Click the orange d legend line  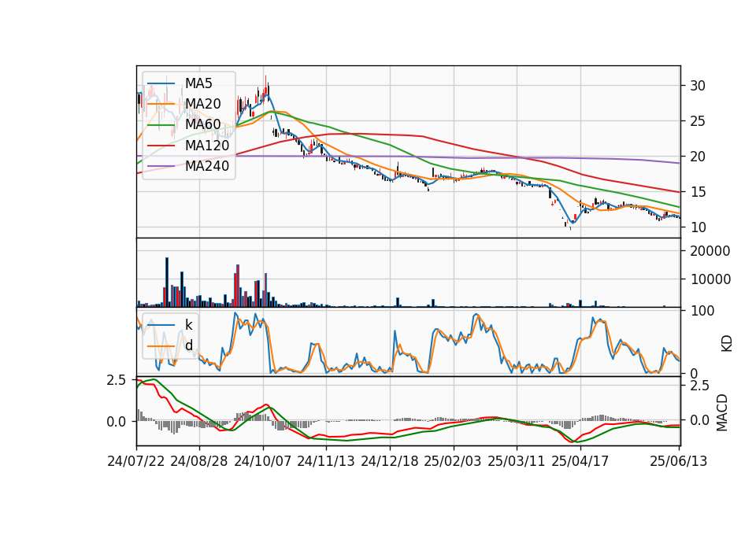click(161, 345)
